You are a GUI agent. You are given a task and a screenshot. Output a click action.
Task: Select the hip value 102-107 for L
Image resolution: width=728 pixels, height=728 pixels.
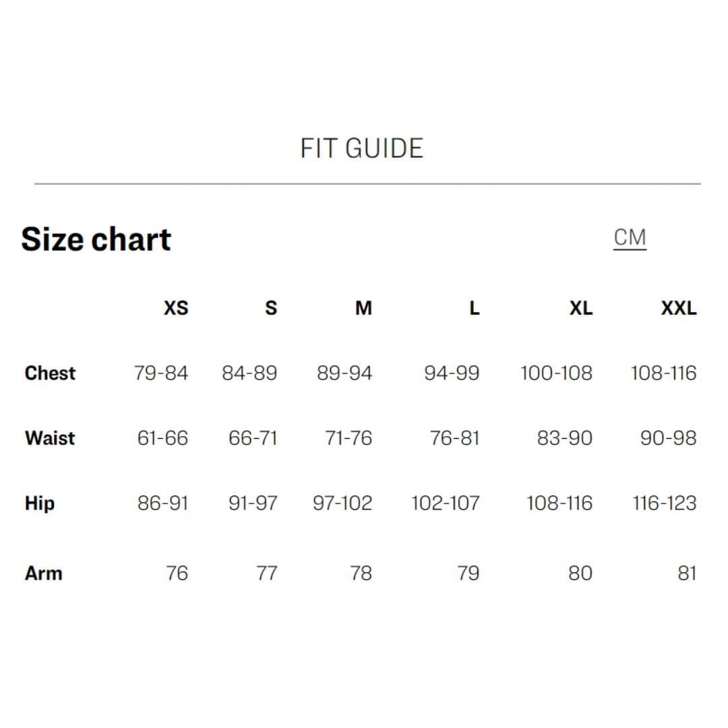446,504
